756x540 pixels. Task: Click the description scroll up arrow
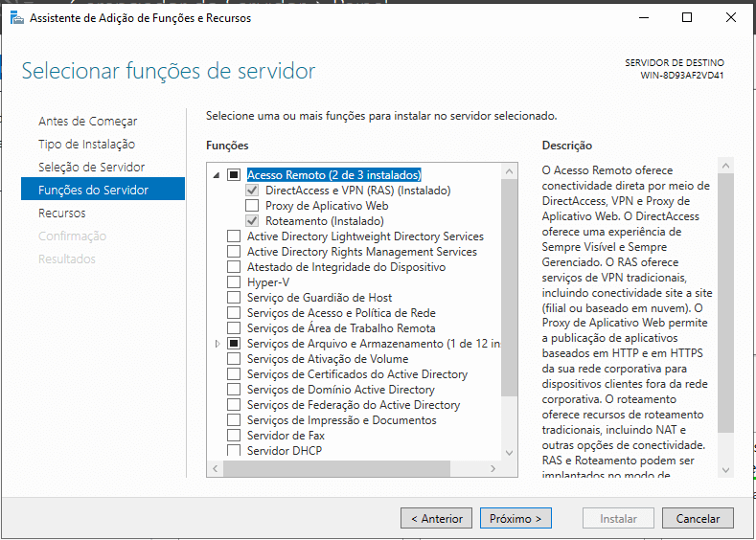point(725,166)
